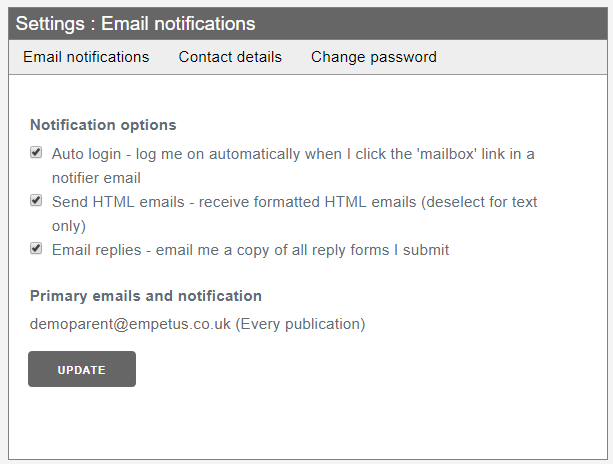Click the '(deselect for text only)' note

tap(480, 202)
